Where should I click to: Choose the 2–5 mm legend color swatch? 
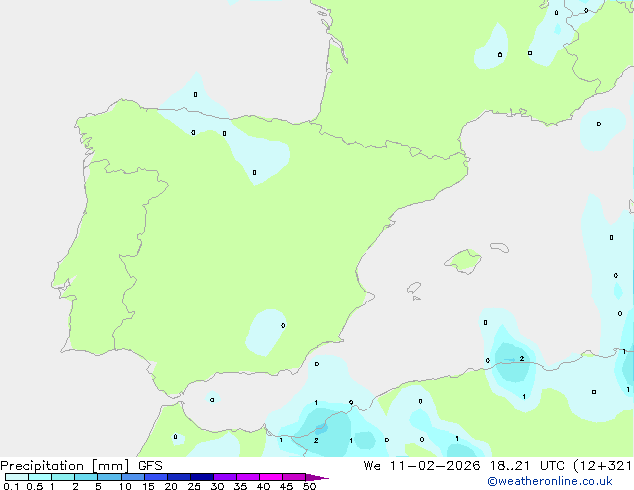[x=86, y=477]
